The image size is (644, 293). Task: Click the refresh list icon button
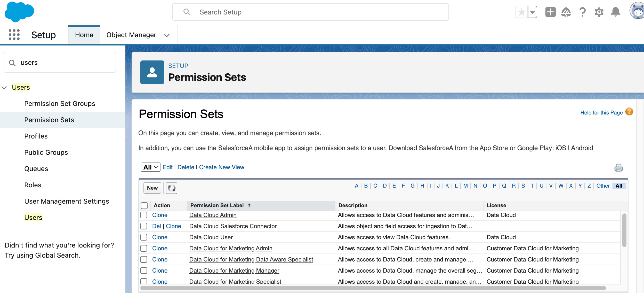pos(172,188)
